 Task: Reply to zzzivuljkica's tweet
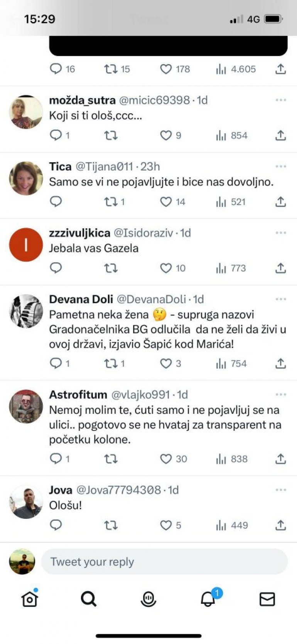point(56,268)
